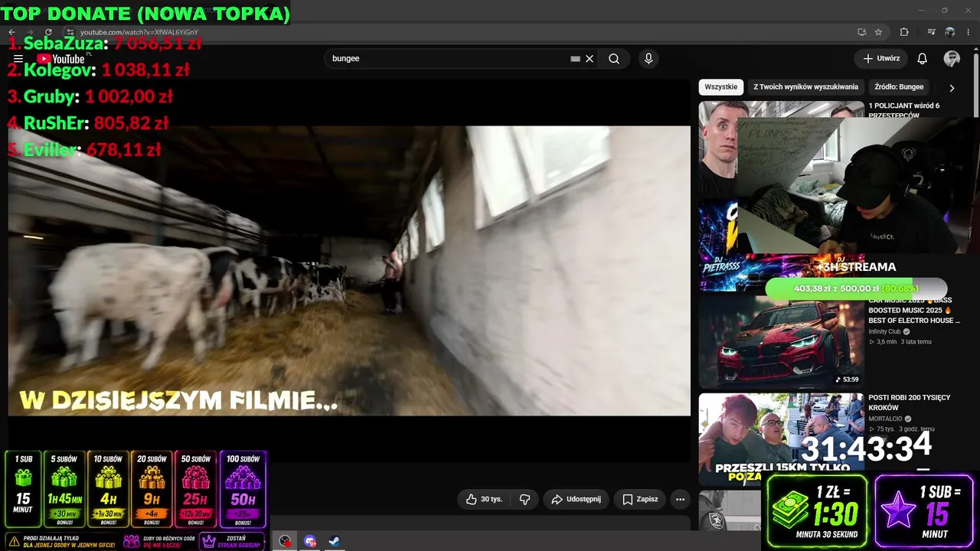Open the Utwórz create menu
This screenshot has width=980, height=551.
tap(881, 59)
